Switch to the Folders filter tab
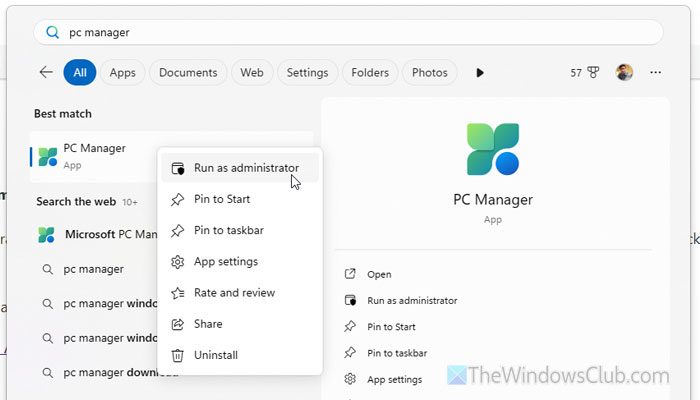Screen dimensions: 700x400 [370, 72]
